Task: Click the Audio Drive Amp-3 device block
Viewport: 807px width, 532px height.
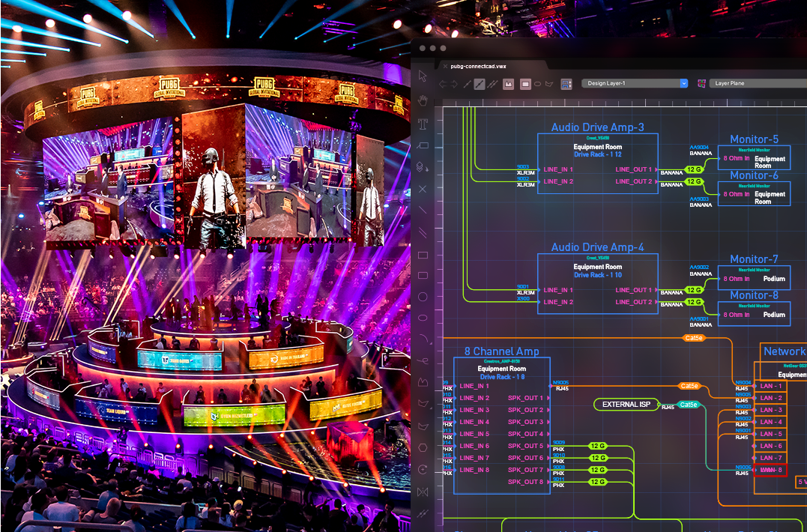Action: (x=597, y=164)
